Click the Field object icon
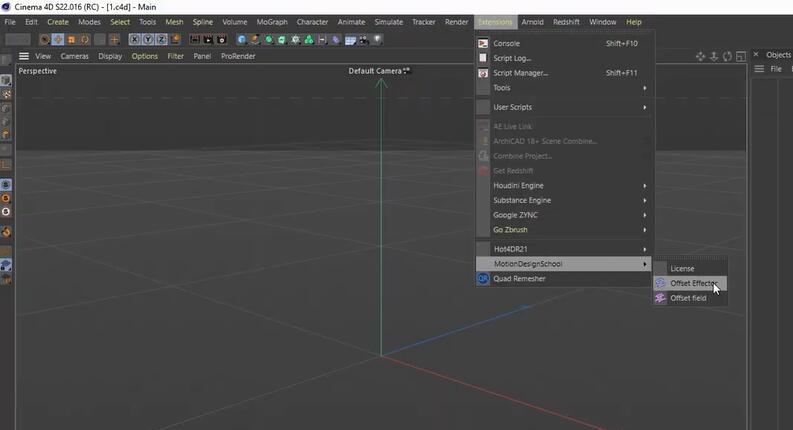 point(322,39)
